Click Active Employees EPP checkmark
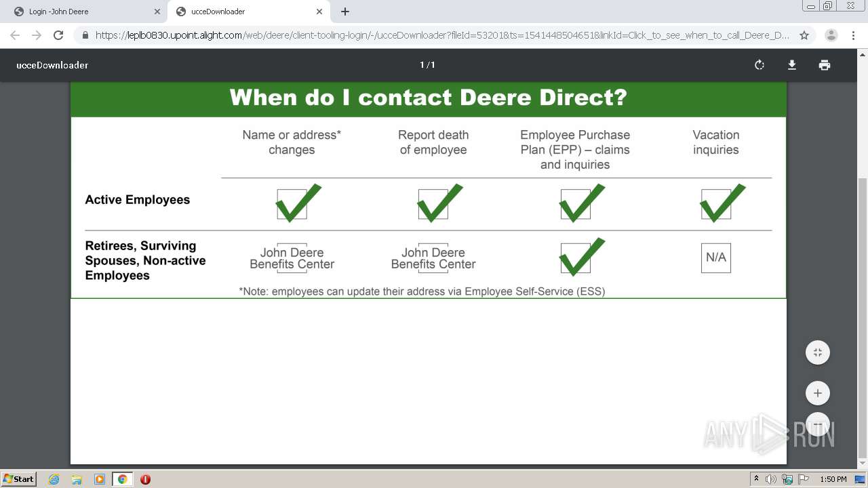The height and width of the screenshot is (488, 868). [x=580, y=203]
